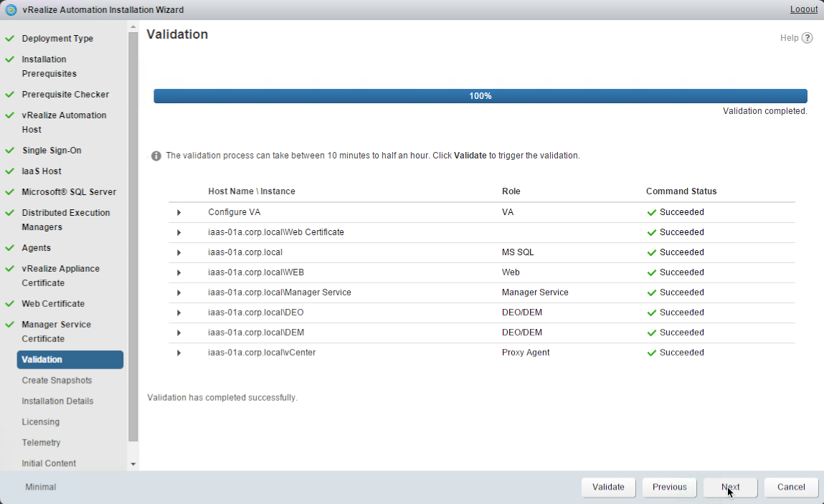Viewport: 824px width, 504px height.
Task: Expand the iaas-01a.corp.local\WEB row
Action: click(x=179, y=272)
